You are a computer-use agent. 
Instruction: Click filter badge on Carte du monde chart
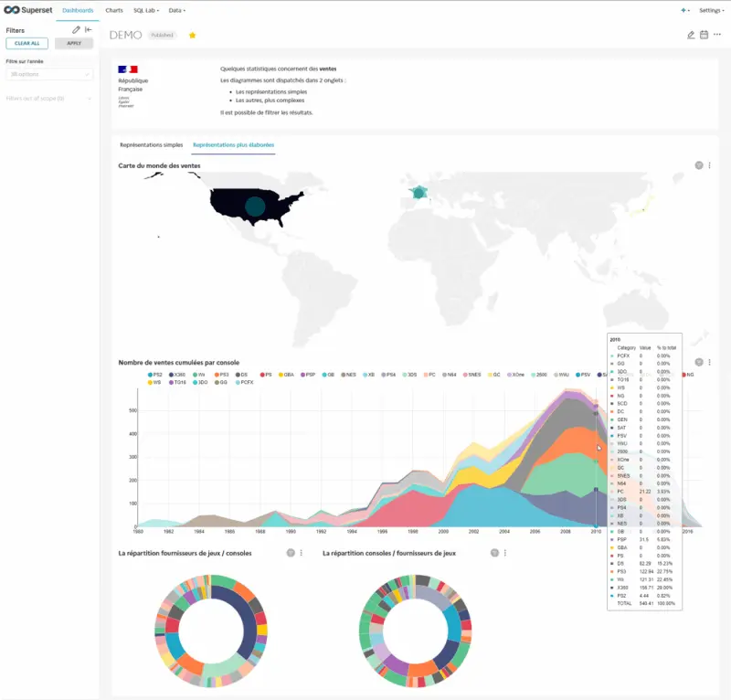pyautogui.click(x=699, y=165)
